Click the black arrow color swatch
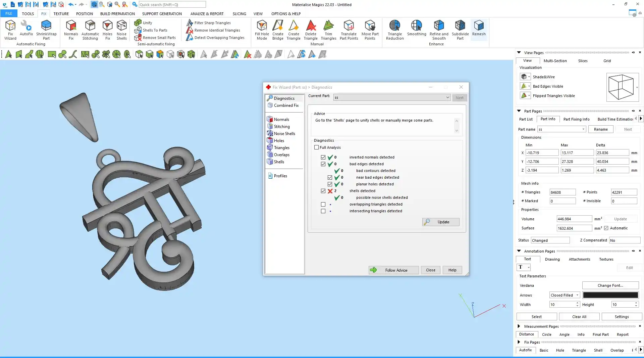The height and width of the screenshot is (358, 644). 610,295
